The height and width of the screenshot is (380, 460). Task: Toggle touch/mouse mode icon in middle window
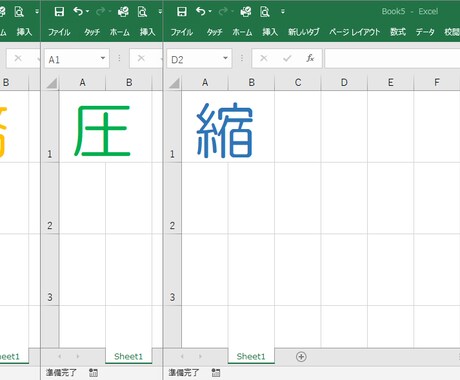click(123, 12)
